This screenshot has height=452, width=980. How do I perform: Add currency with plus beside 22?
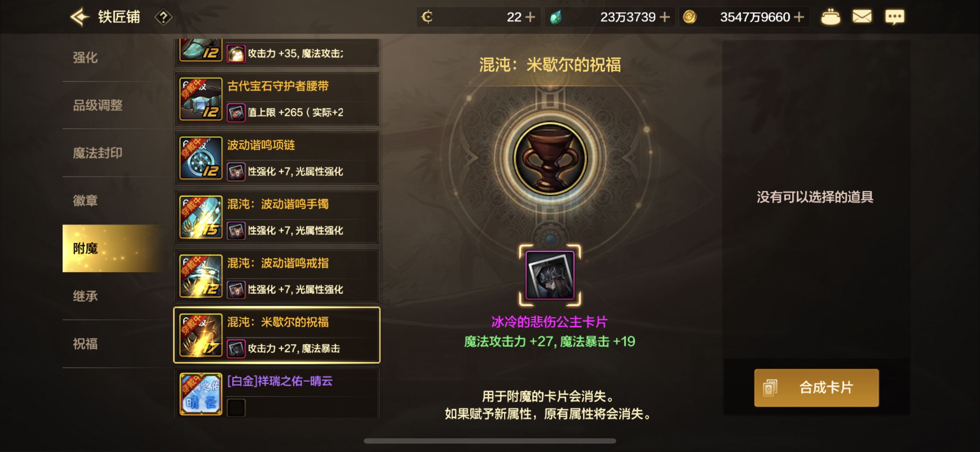tap(530, 17)
